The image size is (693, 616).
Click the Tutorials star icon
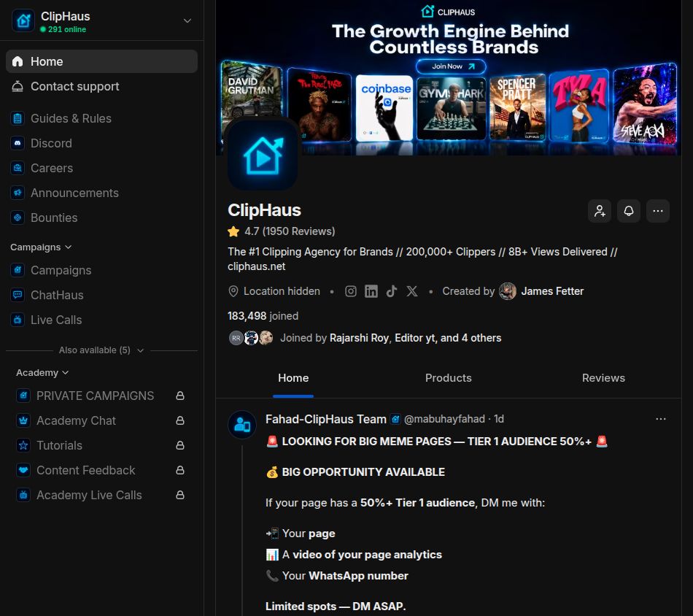[23, 445]
